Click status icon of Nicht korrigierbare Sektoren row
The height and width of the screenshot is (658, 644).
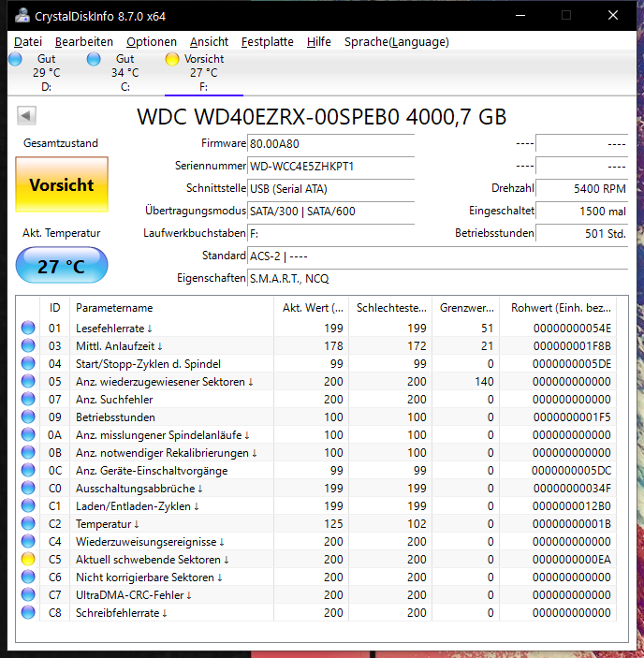pyautogui.click(x=28, y=577)
